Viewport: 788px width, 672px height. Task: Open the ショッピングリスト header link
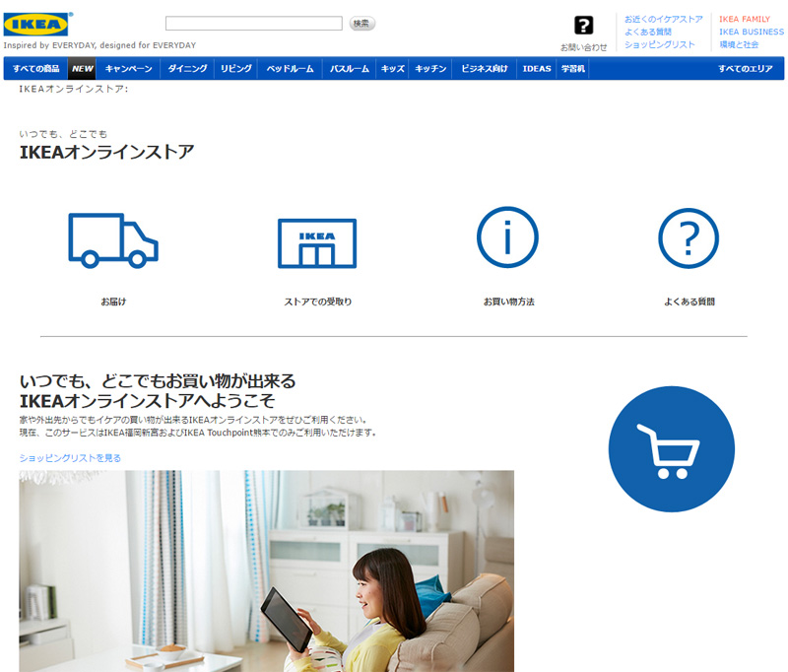(659, 44)
